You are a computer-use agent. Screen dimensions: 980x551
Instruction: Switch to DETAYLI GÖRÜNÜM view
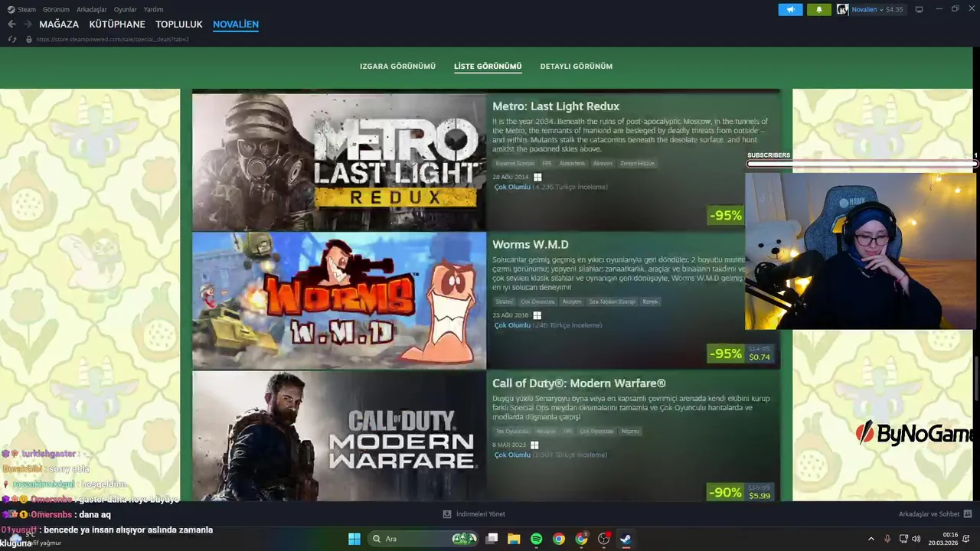pos(577,67)
